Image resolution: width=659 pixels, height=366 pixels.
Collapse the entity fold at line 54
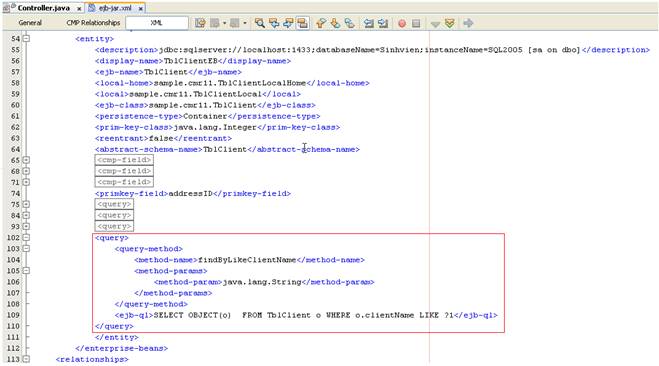pyautogui.click(x=26, y=39)
